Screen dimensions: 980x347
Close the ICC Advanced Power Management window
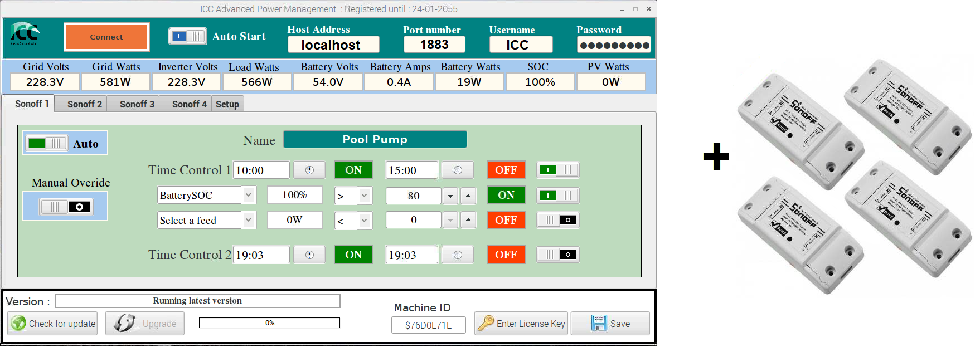click(x=649, y=9)
